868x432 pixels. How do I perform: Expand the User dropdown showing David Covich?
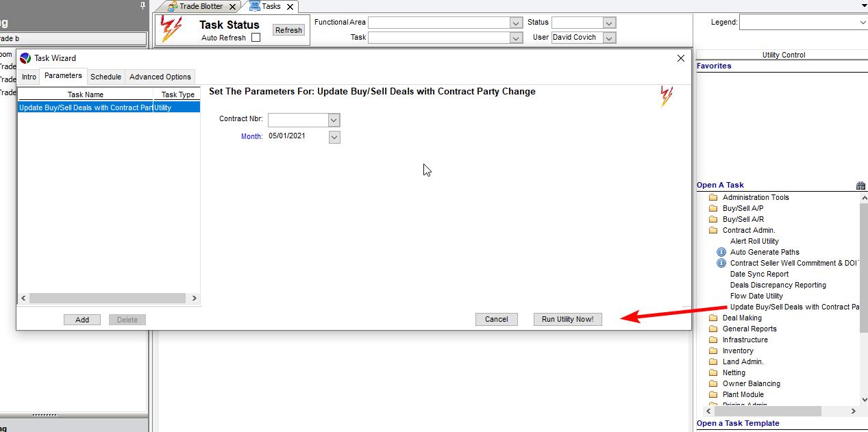point(609,38)
